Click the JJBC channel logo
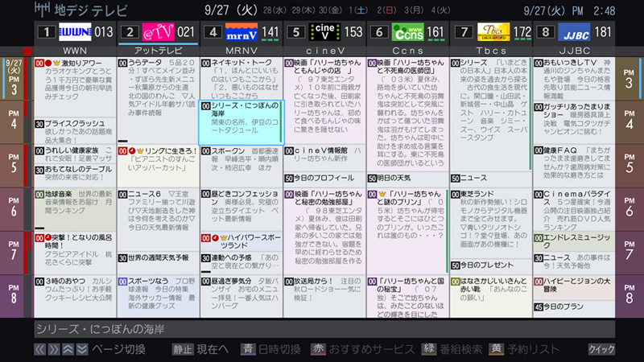 [x=574, y=33]
